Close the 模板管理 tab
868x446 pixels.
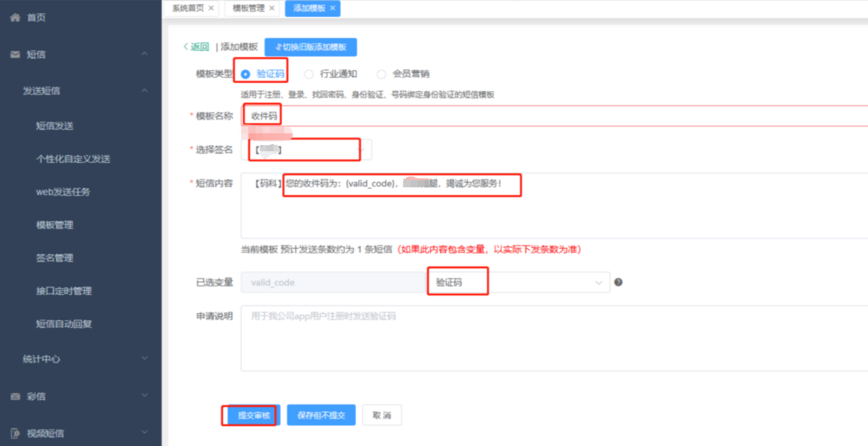[272, 8]
